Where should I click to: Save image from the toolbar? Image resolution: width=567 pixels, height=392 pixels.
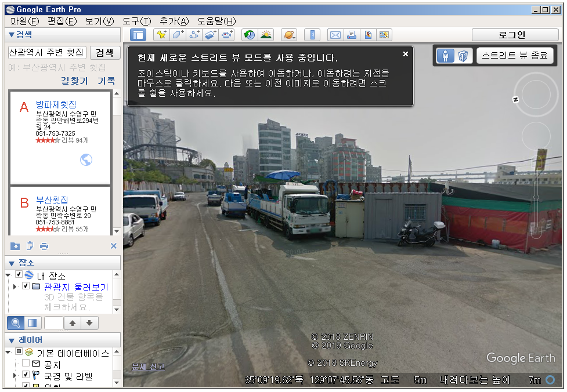pos(368,35)
